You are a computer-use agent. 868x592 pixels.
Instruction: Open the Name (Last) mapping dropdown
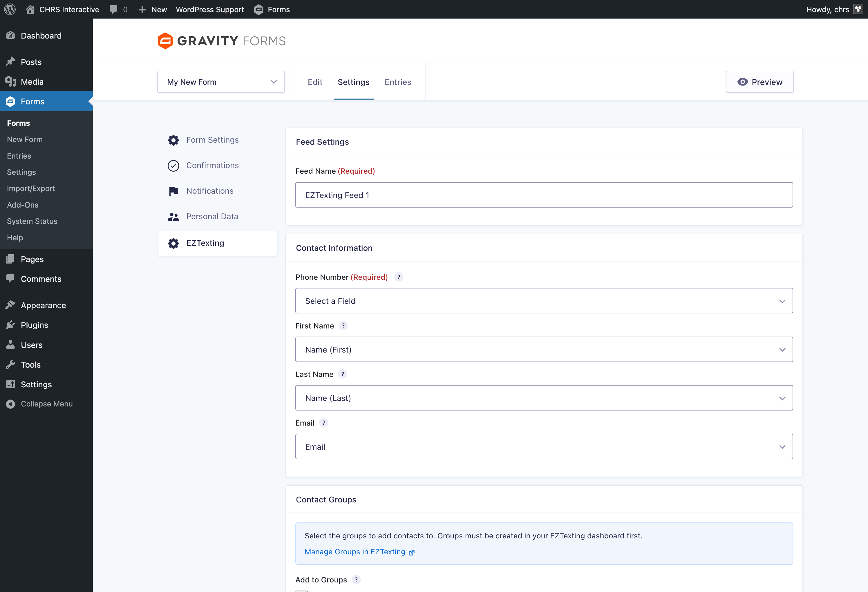pos(544,398)
